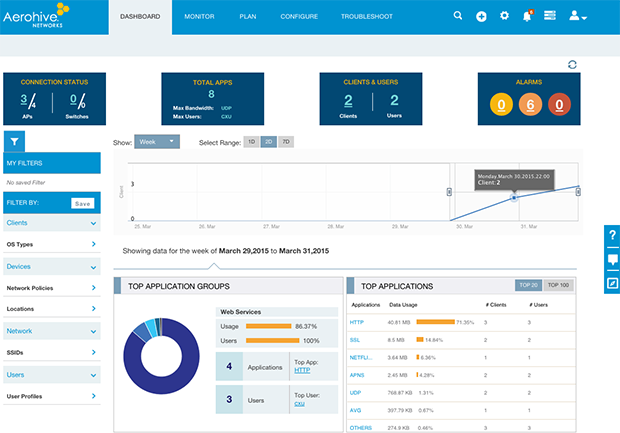Open the user account icon
Image resolution: width=620 pixels, height=433 pixels.
tap(577, 16)
